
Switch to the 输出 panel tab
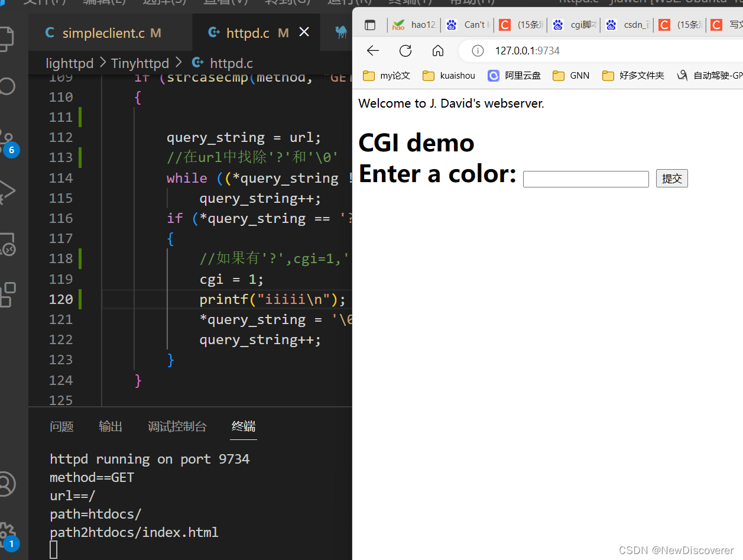[x=110, y=426]
